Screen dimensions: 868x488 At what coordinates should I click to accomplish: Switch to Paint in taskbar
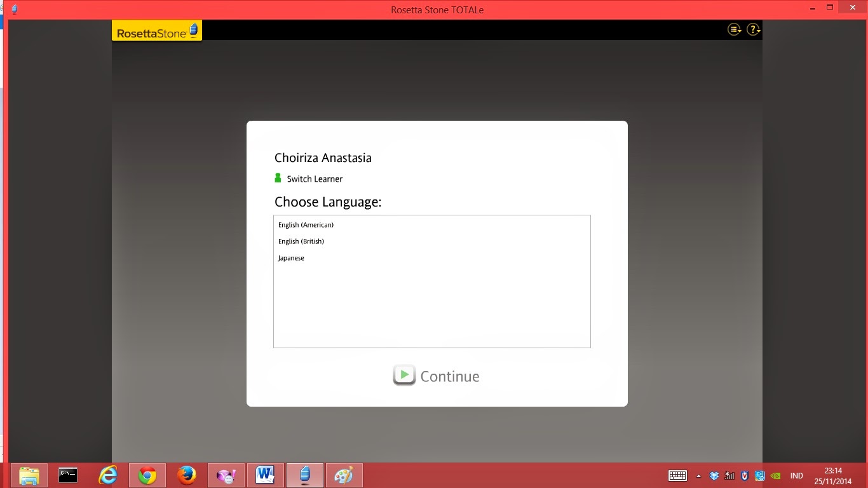pyautogui.click(x=344, y=475)
